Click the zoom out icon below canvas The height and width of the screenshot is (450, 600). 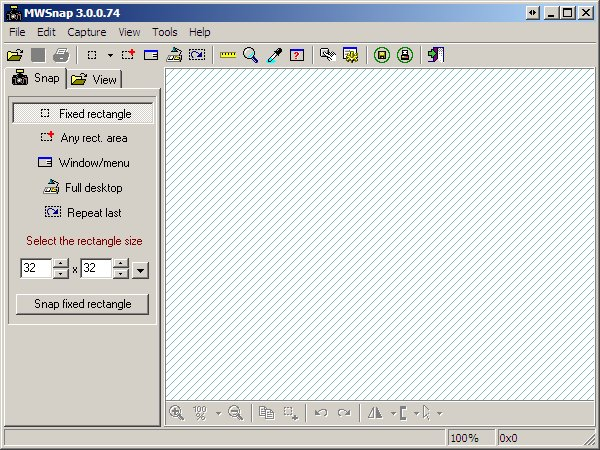tap(236, 412)
